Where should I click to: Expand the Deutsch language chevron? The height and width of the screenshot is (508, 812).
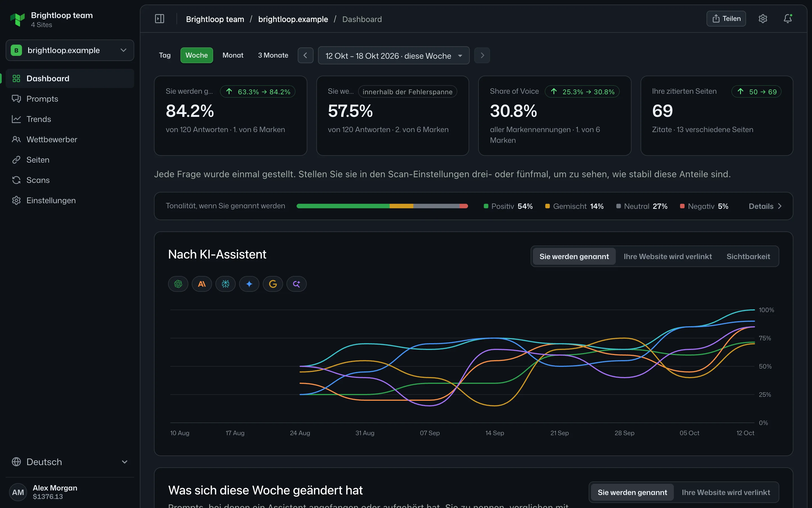[x=125, y=462]
